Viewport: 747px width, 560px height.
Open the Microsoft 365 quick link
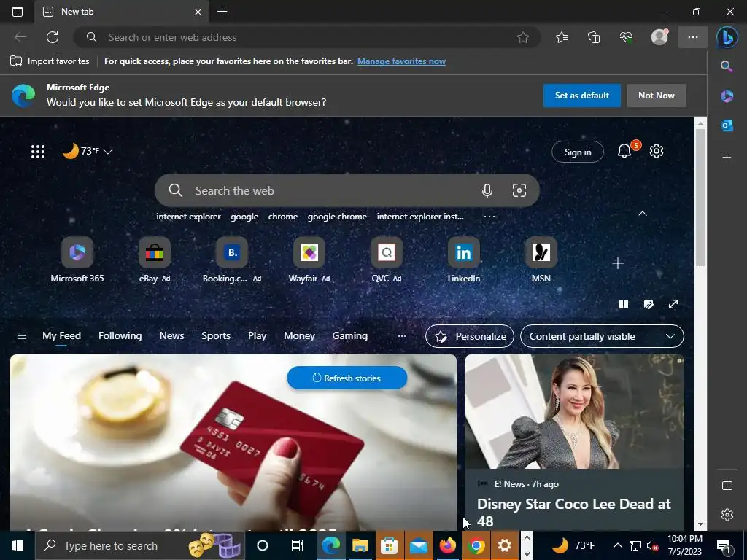[77, 260]
